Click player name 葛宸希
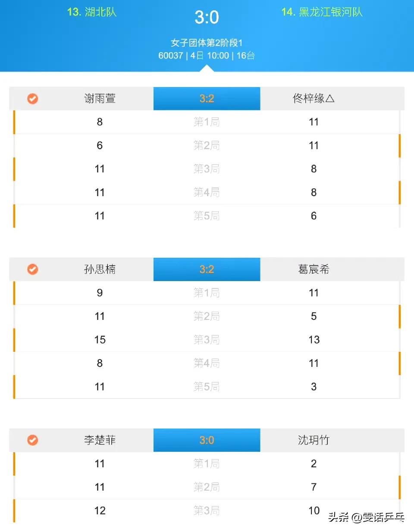 click(x=314, y=269)
